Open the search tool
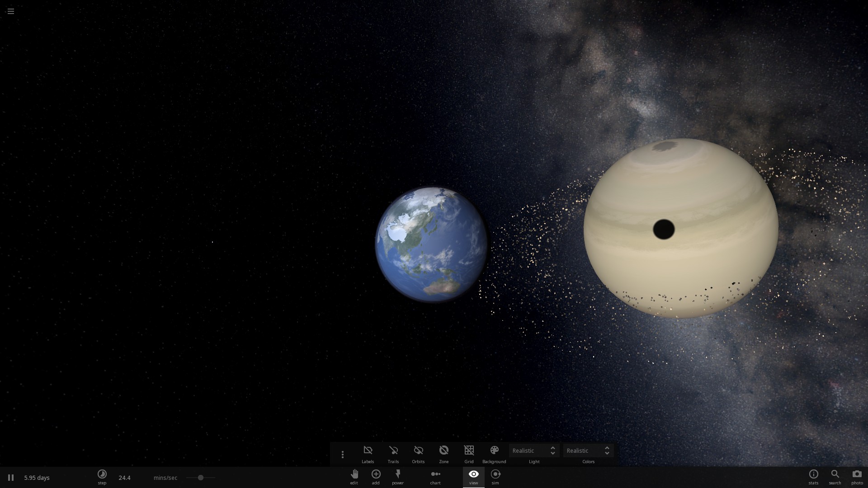The width and height of the screenshot is (868, 488). point(835,474)
